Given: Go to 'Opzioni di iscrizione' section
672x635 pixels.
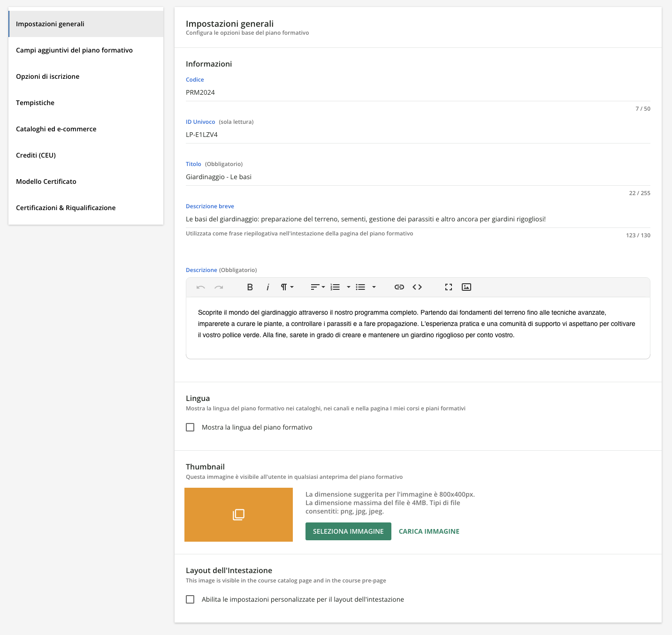Looking at the screenshot, I should [x=48, y=76].
